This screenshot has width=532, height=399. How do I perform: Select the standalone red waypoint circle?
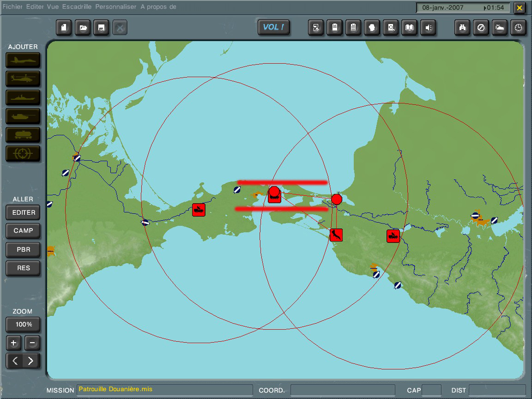pos(337,199)
